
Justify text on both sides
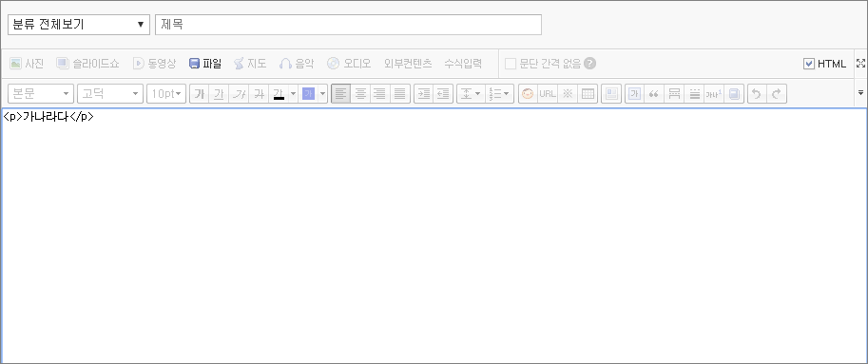tap(399, 93)
